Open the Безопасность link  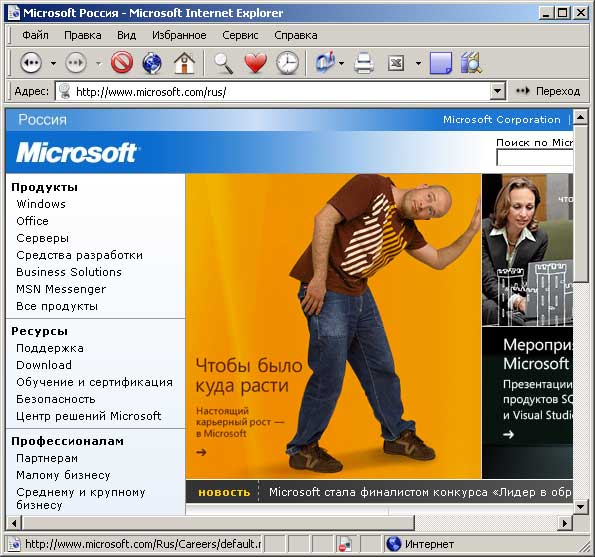tap(56, 399)
